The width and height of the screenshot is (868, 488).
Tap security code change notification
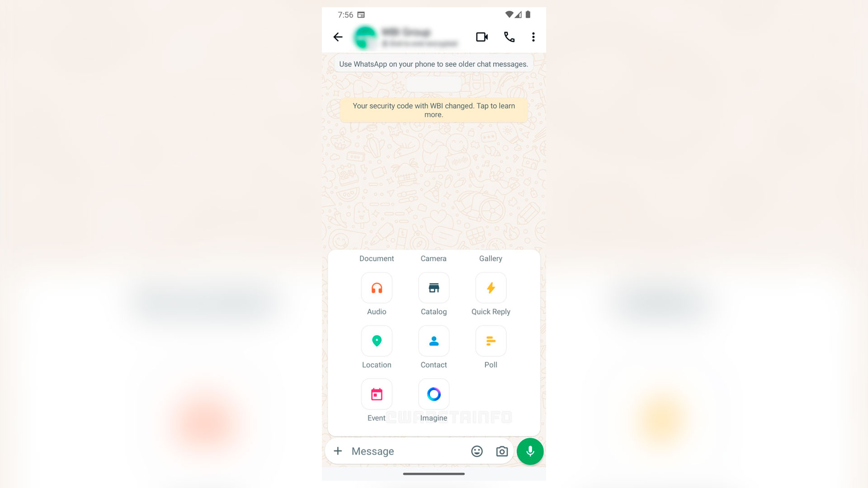coord(434,110)
